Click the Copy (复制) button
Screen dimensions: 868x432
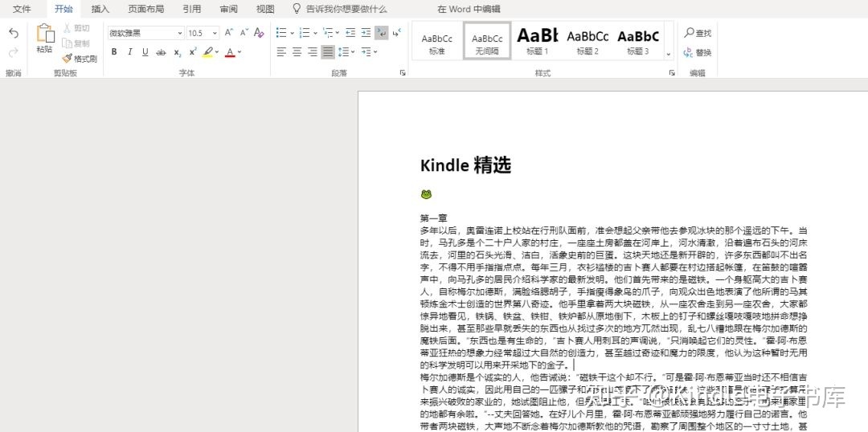pyautogui.click(x=76, y=43)
